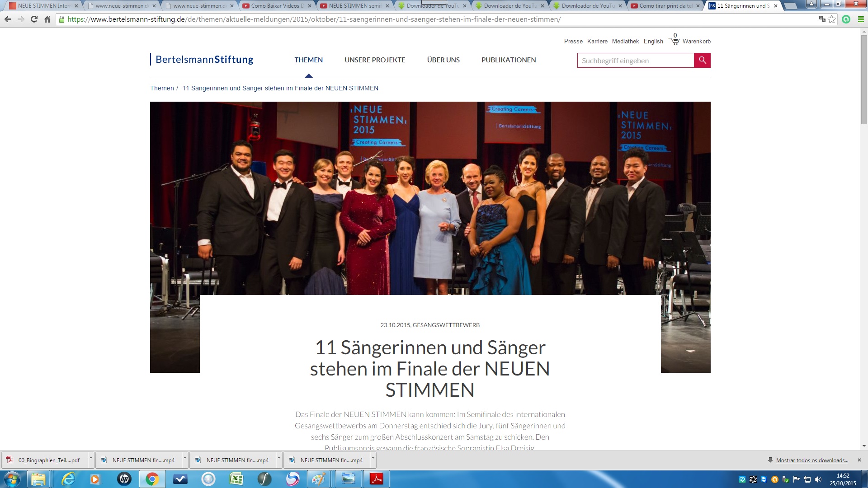The image size is (868, 488).
Task: Open the Mediathek link
Action: (x=625, y=41)
